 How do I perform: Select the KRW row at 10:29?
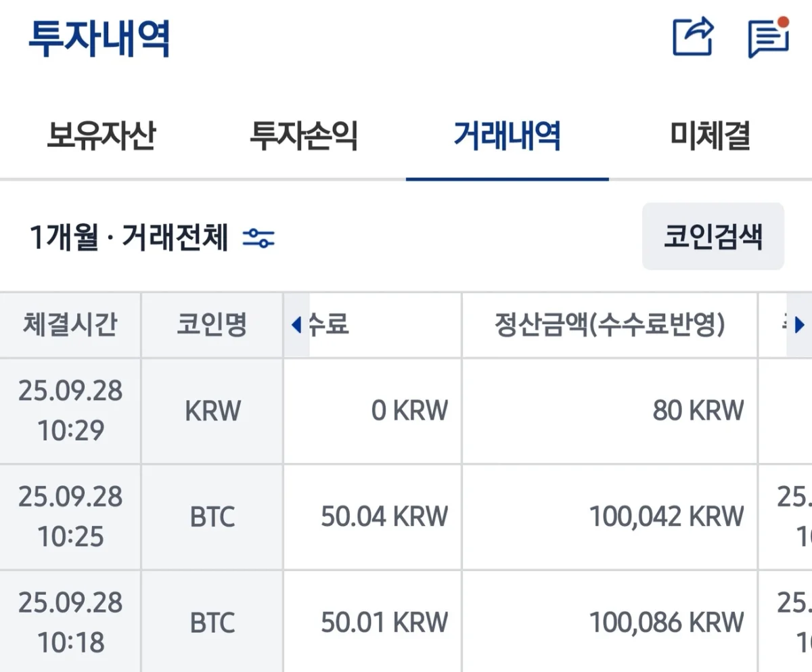coord(212,411)
